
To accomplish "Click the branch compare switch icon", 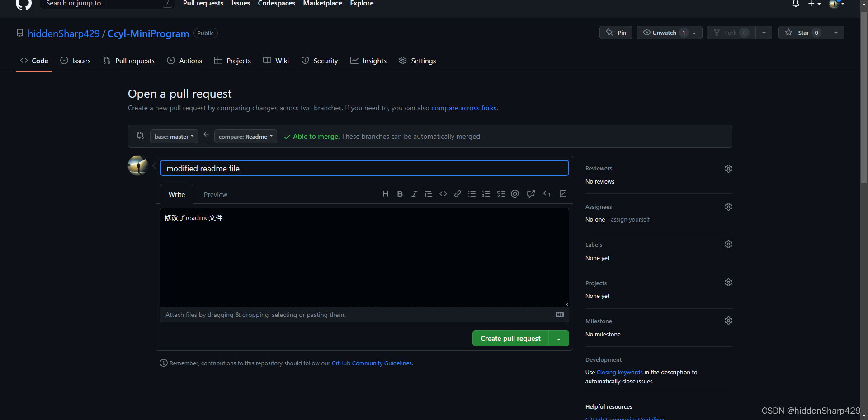I will (x=140, y=136).
